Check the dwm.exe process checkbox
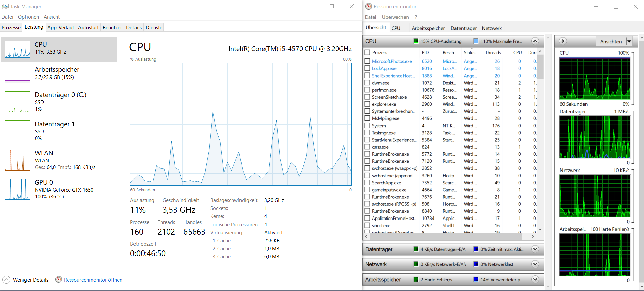The image size is (644, 291). click(x=367, y=83)
